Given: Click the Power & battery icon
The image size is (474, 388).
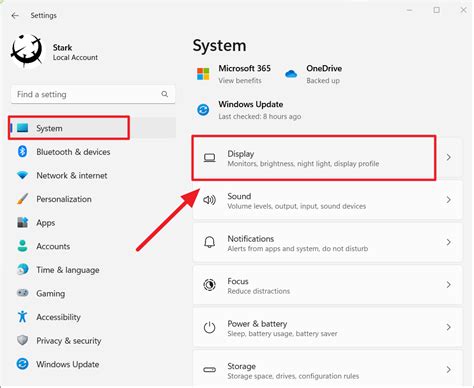Looking at the screenshot, I should 209,327.
